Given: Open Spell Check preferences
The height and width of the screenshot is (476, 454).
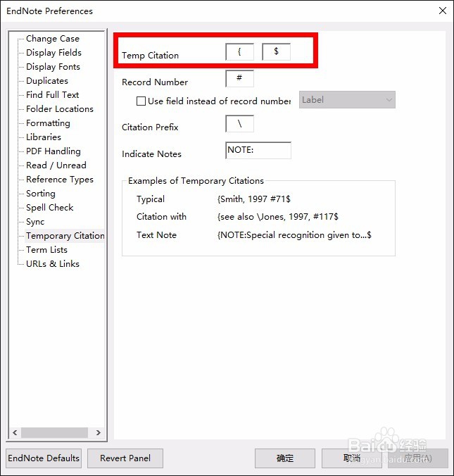Looking at the screenshot, I should [x=50, y=207].
